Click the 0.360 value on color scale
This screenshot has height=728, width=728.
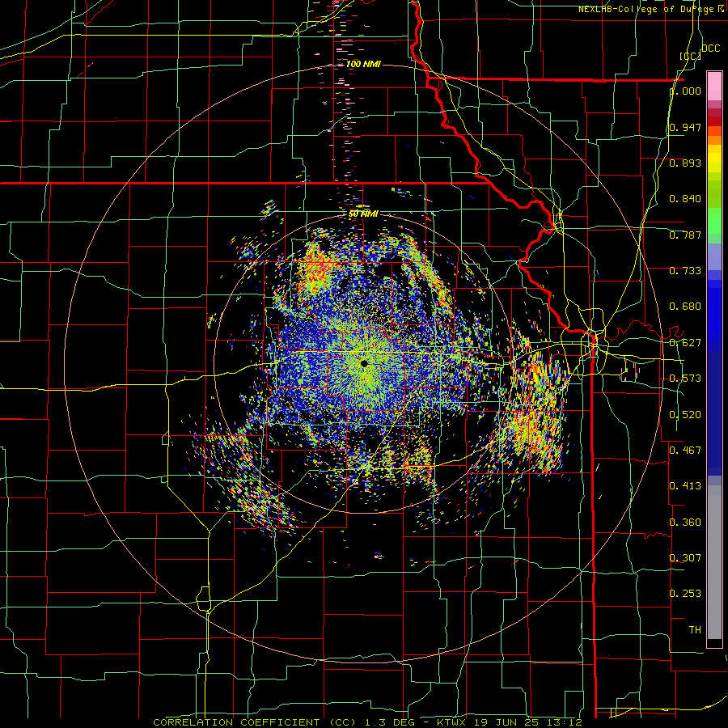tap(685, 523)
